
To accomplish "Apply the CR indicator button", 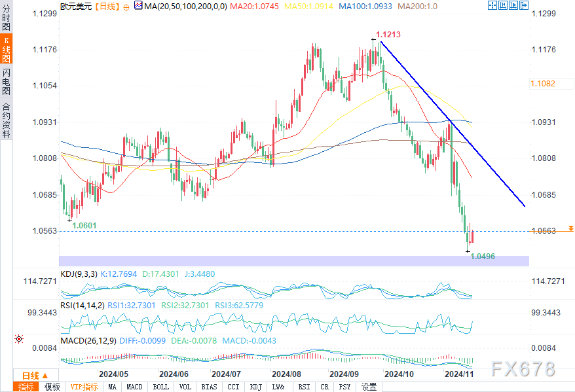I will click(x=324, y=387).
